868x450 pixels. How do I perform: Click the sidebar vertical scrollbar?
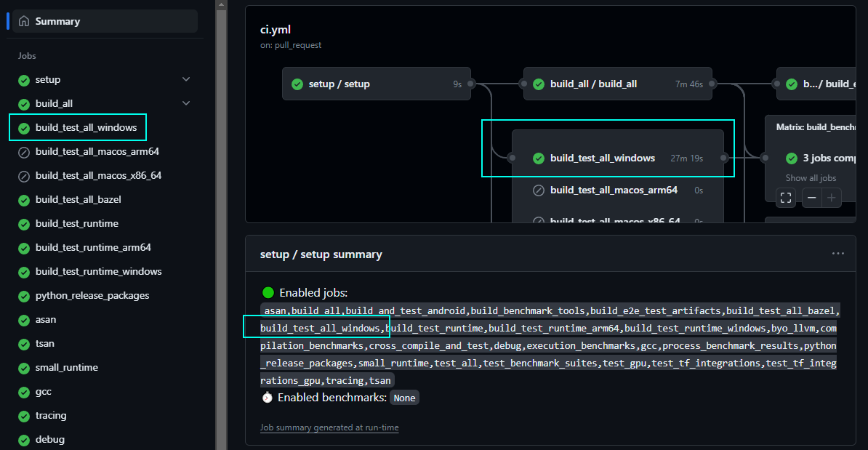point(221,218)
